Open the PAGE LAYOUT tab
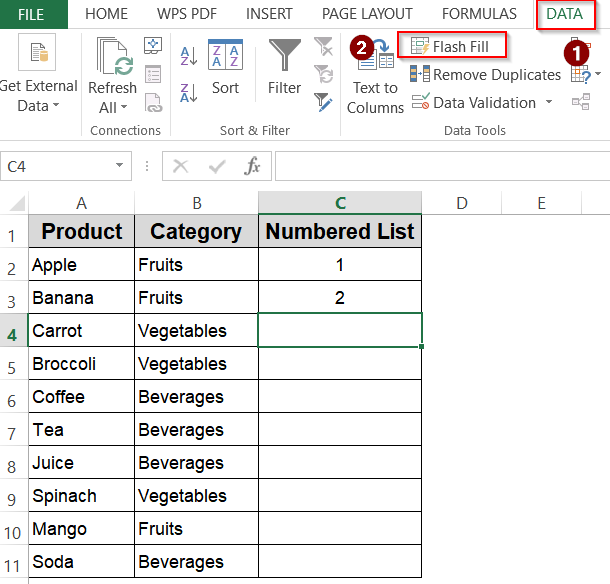The height and width of the screenshot is (584, 610). (x=367, y=14)
